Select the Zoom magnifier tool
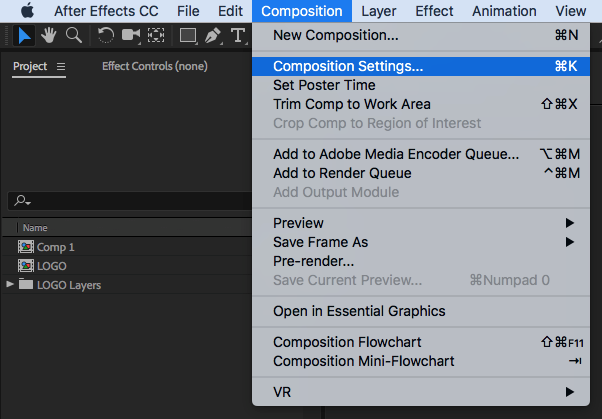The width and height of the screenshot is (602, 419). [x=73, y=36]
